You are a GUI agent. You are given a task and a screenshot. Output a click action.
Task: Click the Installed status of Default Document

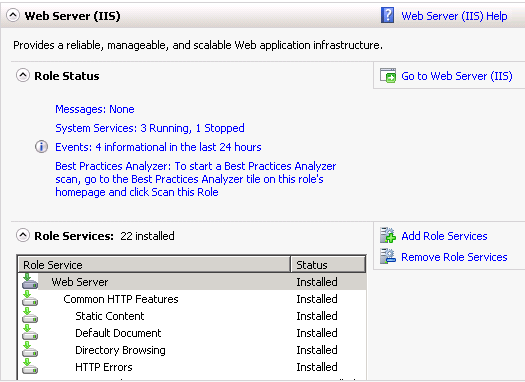(317, 333)
